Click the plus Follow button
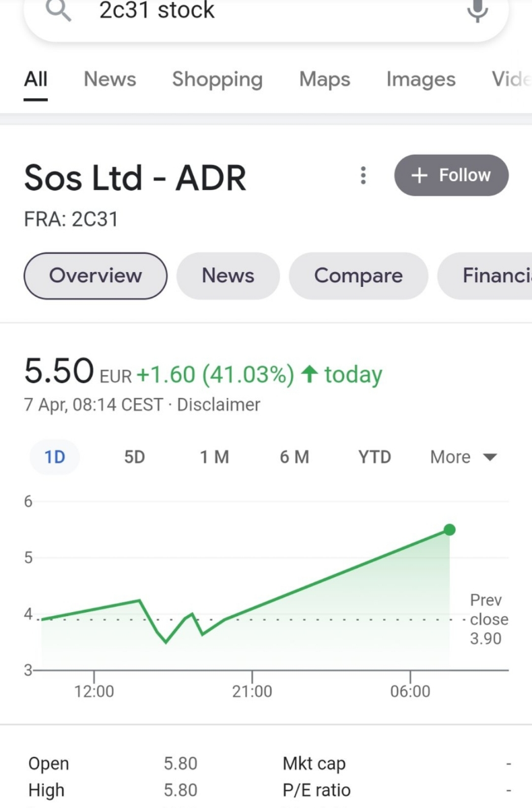 point(451,176)
